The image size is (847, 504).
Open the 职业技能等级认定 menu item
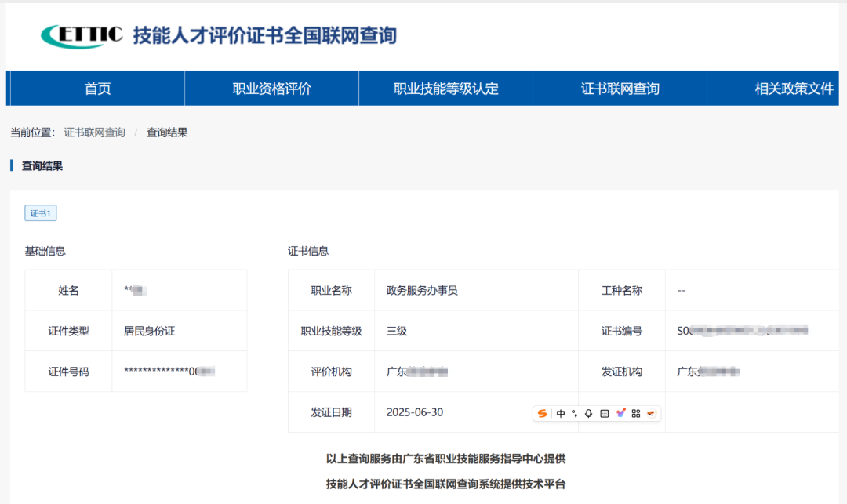point(445,88)
